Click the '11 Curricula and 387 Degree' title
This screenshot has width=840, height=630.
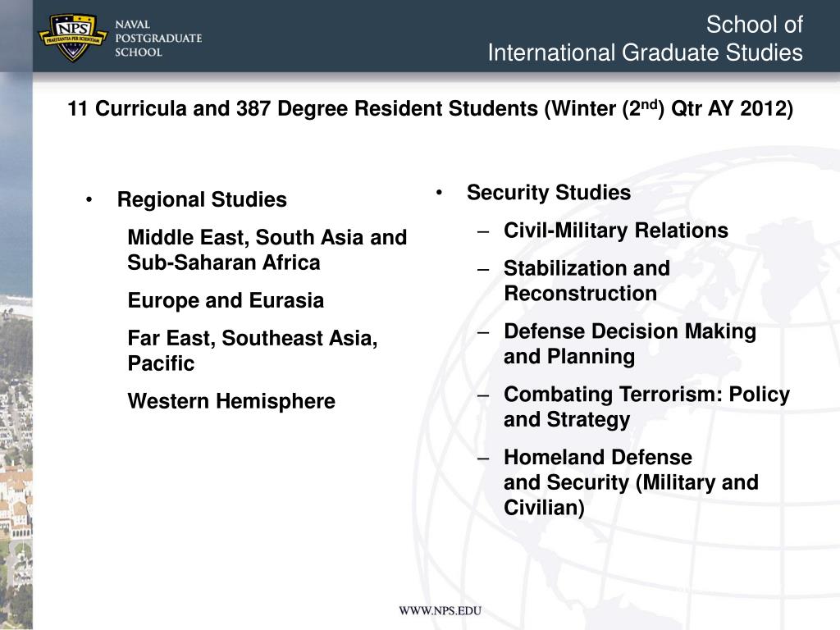430,108
